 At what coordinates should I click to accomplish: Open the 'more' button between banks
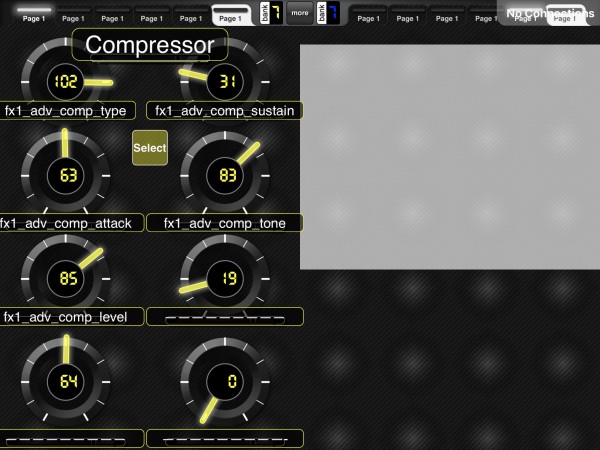coord(300,13)
